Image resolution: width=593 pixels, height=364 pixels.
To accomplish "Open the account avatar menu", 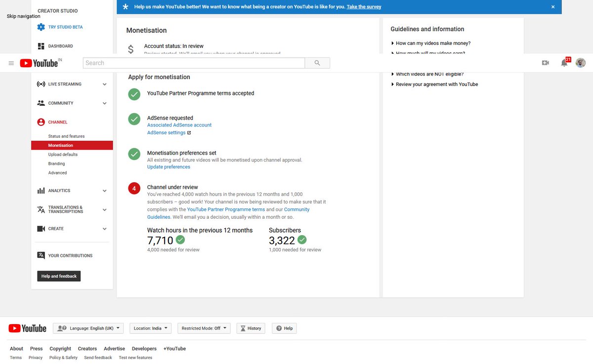I will [581, 63].
